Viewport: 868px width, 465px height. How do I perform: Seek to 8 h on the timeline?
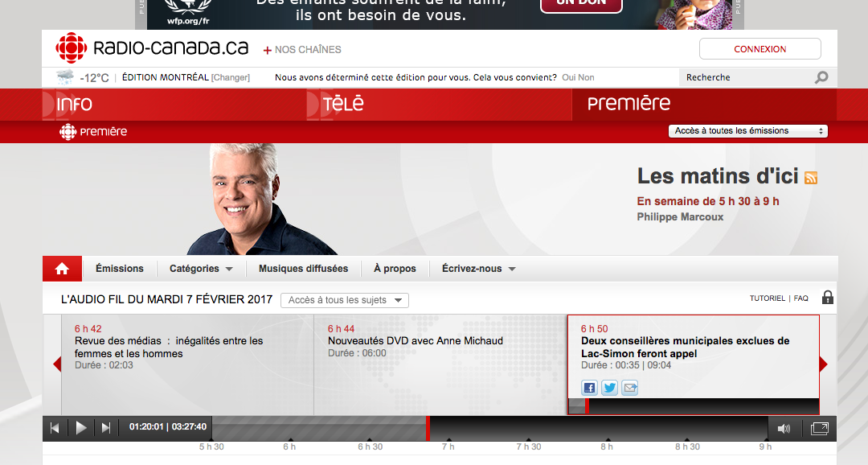pos(608,429)
